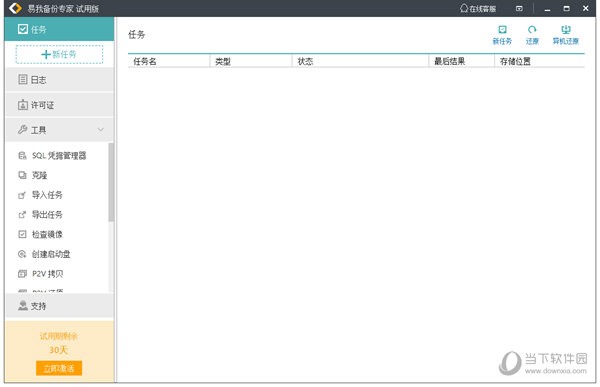Click the tools list vertical scrollbar
The height and width of the screenshot is (387, 600).
[x=111, y=182]
